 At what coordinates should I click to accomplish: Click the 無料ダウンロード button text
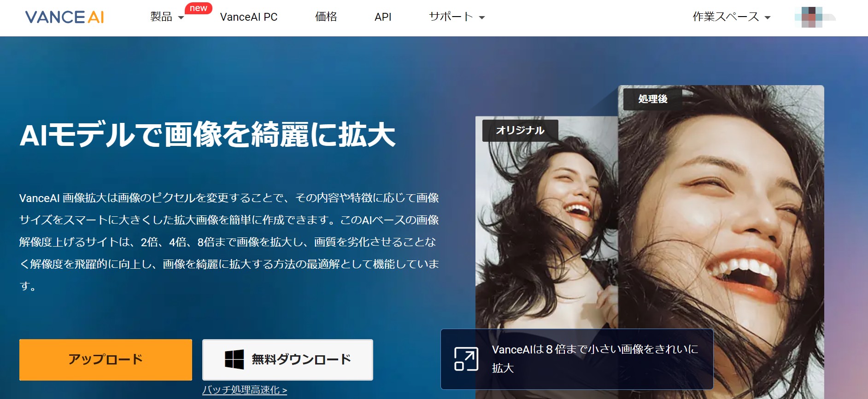point(301,359)
